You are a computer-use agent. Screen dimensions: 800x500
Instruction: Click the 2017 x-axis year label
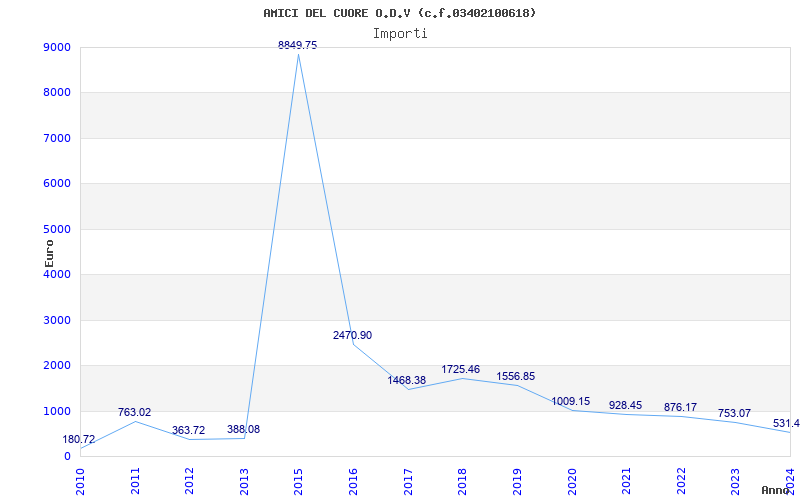click(408, 481)
